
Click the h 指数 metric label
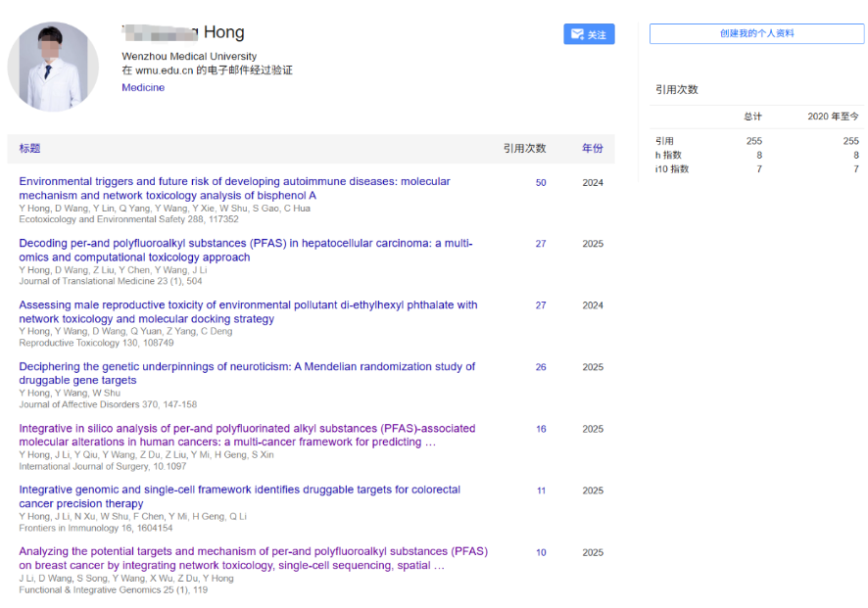click(x=668, y=155)
